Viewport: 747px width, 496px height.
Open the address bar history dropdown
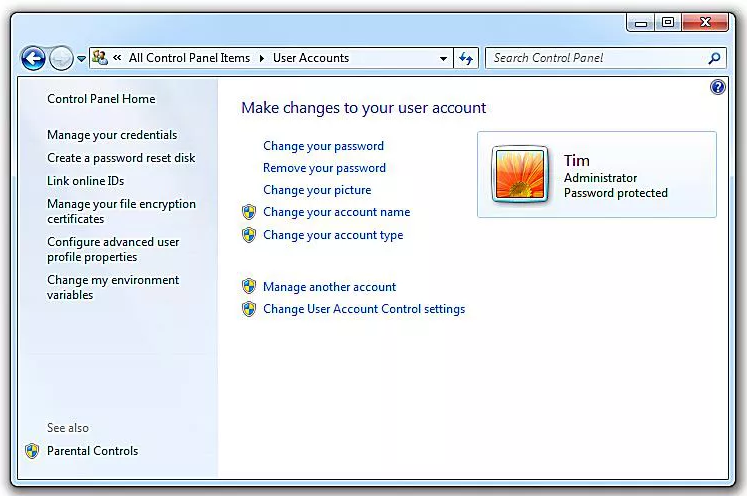point(443,59)
